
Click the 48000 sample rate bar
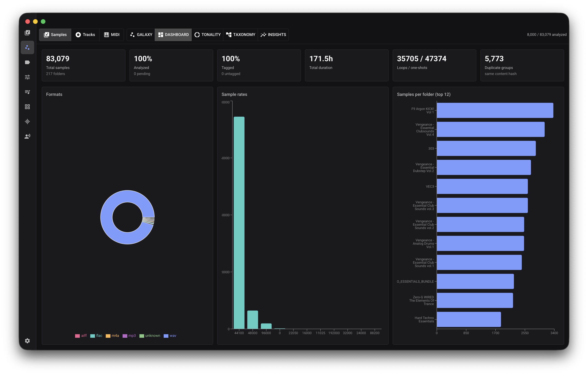(252, 320)
